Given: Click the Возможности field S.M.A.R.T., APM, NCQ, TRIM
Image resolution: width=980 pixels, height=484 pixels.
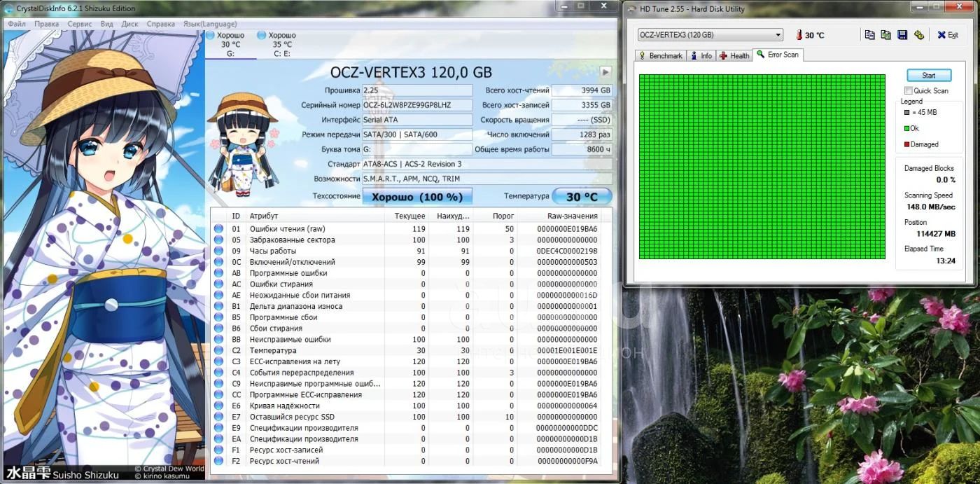Looking at the screenshot, I should (487, 179).
